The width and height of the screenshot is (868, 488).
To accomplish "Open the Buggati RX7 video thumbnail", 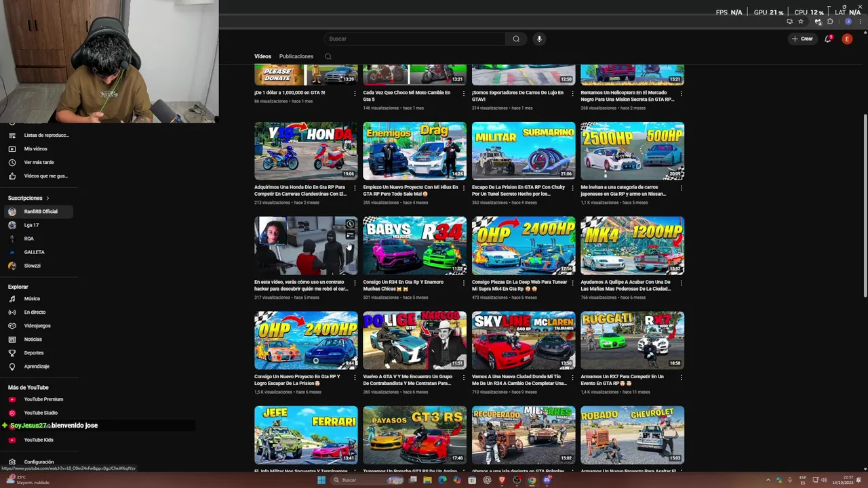I will point(632,340).
